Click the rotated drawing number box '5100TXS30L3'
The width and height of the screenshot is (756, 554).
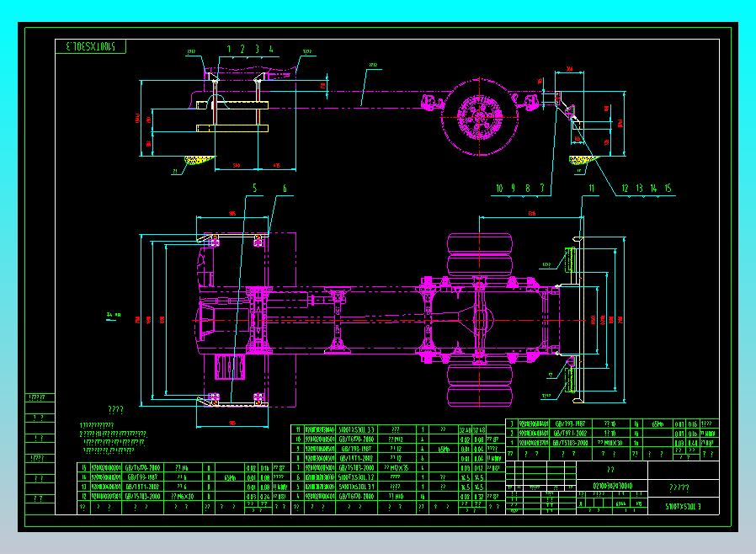click(91, 46)
